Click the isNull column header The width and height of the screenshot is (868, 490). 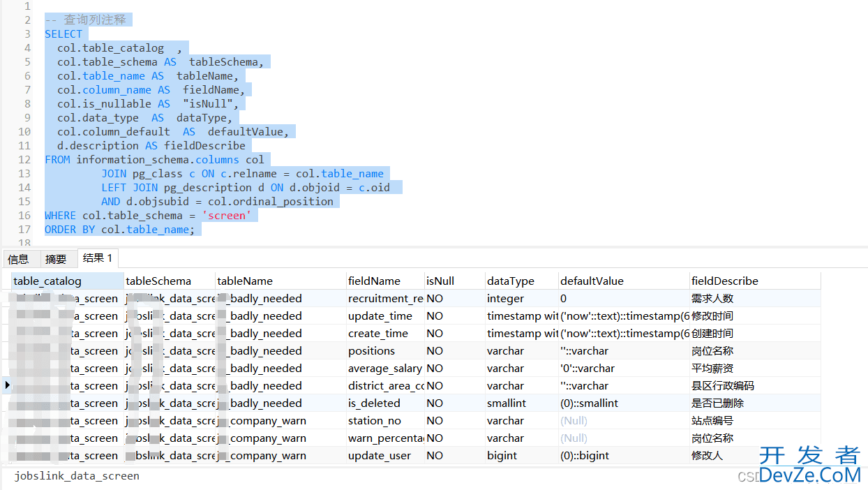pos(455,281)
